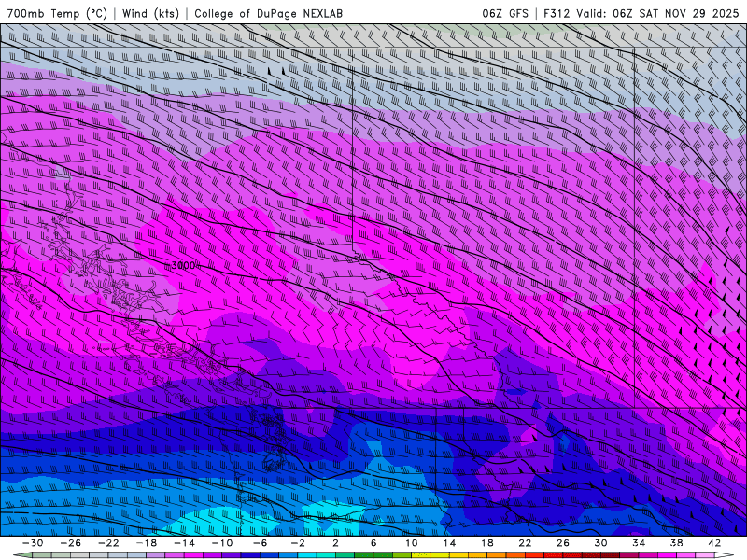
Task: Click the 42 legend value
Action: pos(714,543)
